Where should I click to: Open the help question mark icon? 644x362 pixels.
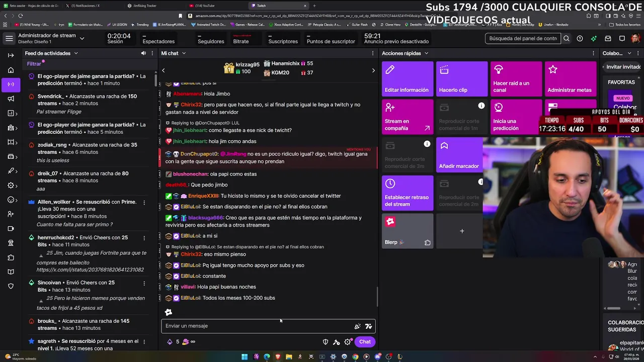click(x=580, y=39)
